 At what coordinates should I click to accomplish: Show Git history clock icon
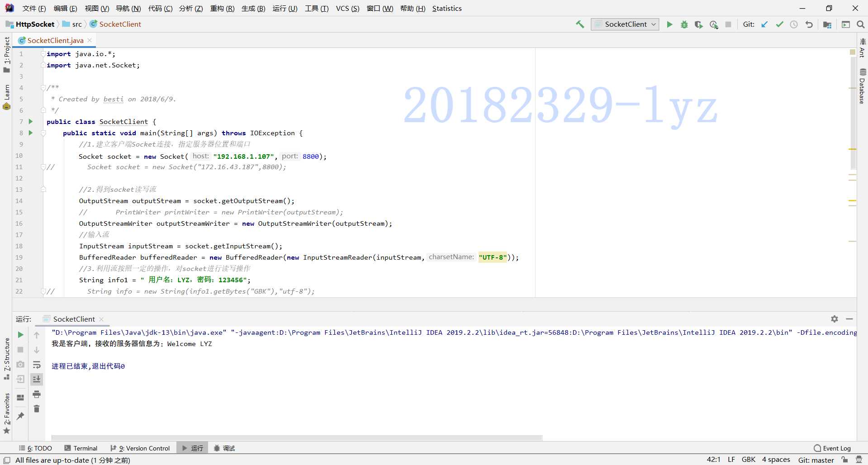click(794, 24)
